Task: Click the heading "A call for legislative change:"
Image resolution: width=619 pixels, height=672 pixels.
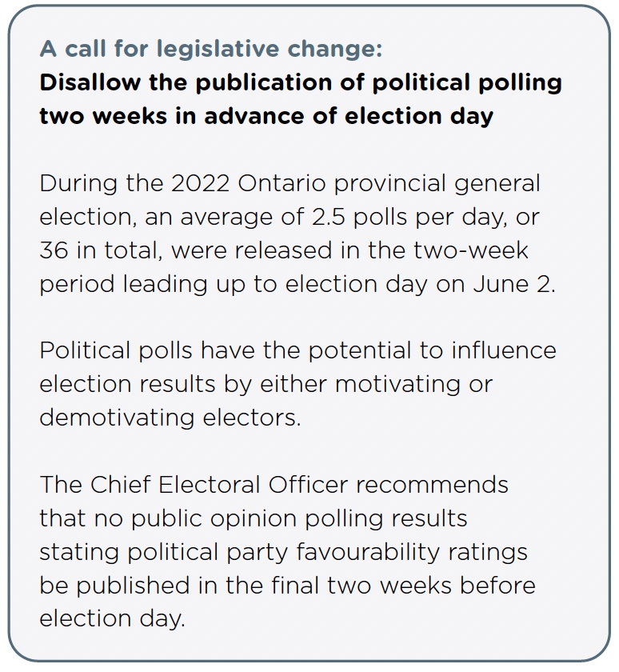Action: [x=211, y=49]
